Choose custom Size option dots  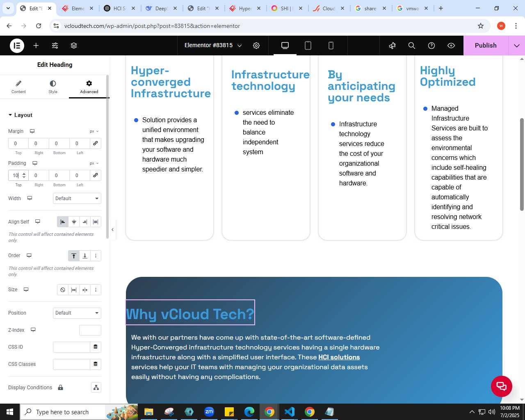[96, 290]
